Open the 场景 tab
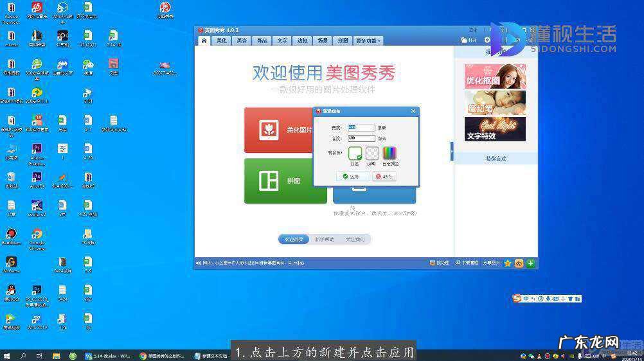Viewport: 644px width, 361px height. pos(323,40)
